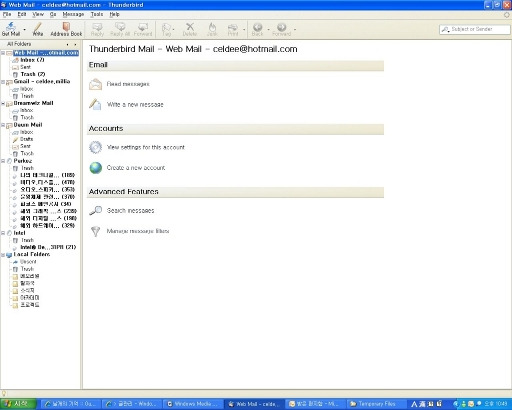Click the Create a new account globe icon
The image size is (512, 410).
(95, 168)
